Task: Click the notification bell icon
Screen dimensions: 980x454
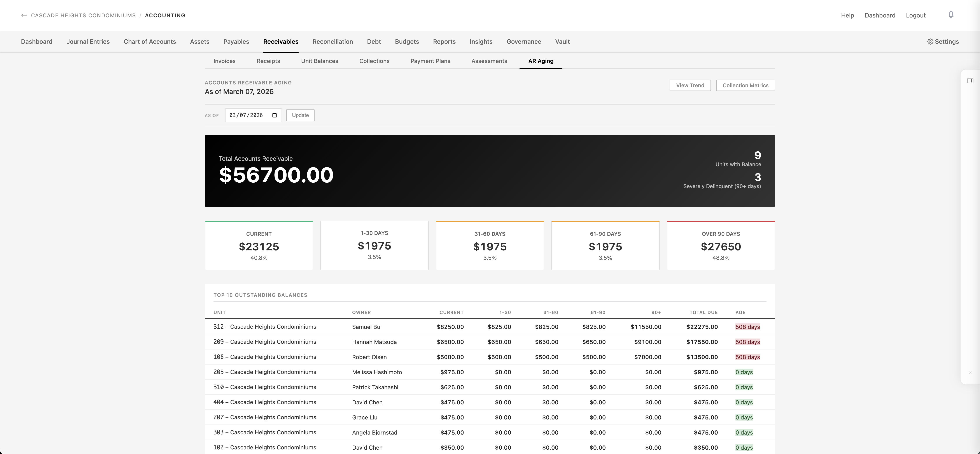Action: click(x=951, y=15)
